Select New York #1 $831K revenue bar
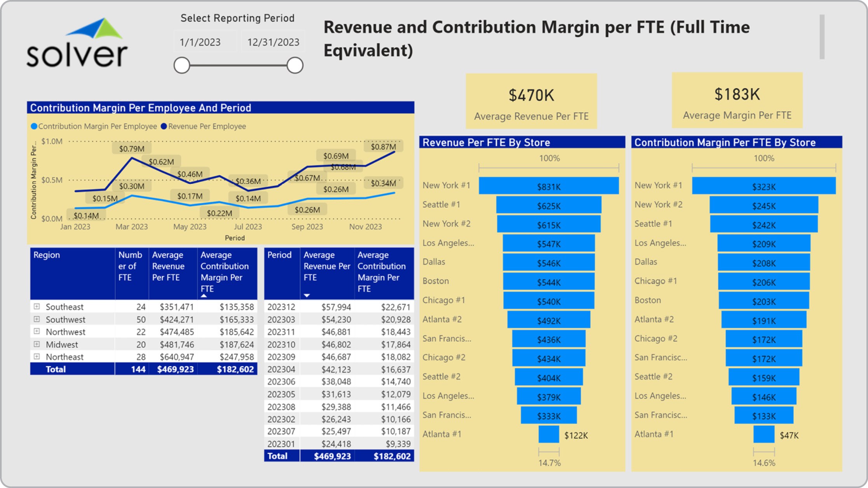Screen dimensions: 868x488 coord(548,186)
